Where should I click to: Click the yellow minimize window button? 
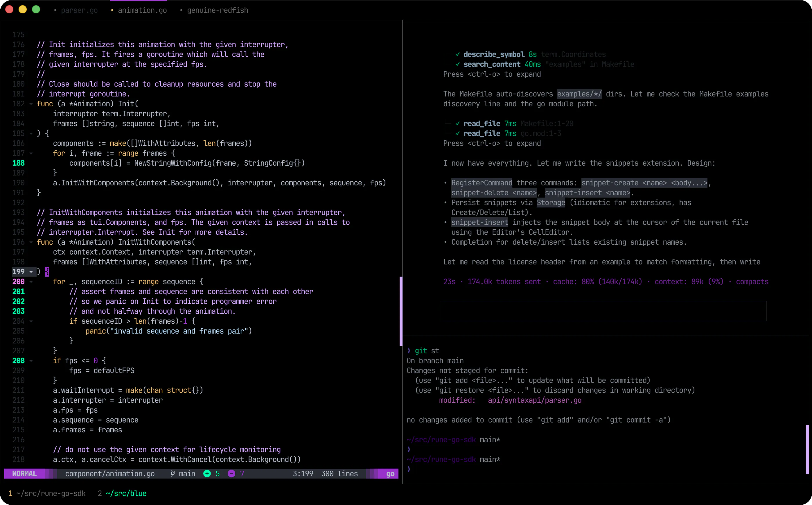[x=23, y=9]
